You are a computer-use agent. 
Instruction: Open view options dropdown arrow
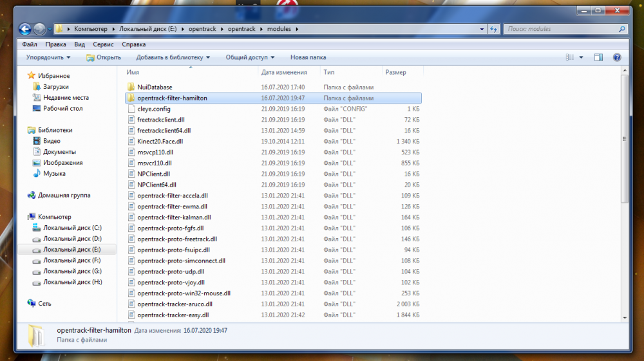point(581,57)
